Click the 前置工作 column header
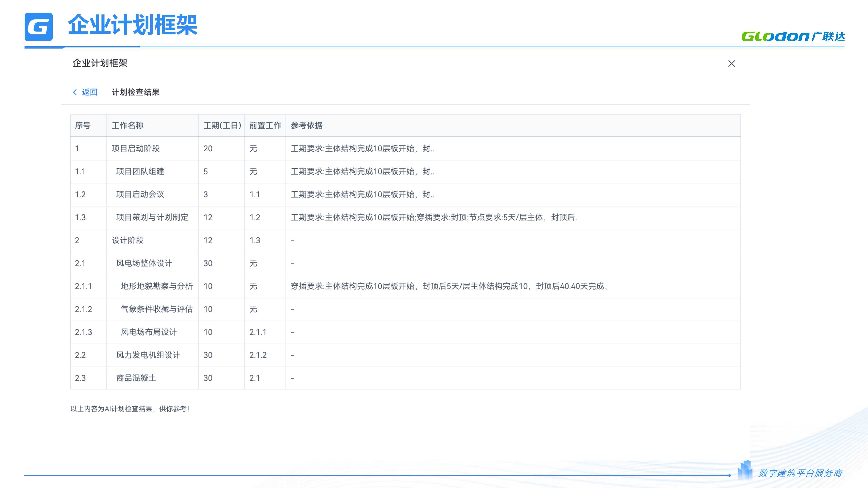The image size is (868, 488). [265, 126]
